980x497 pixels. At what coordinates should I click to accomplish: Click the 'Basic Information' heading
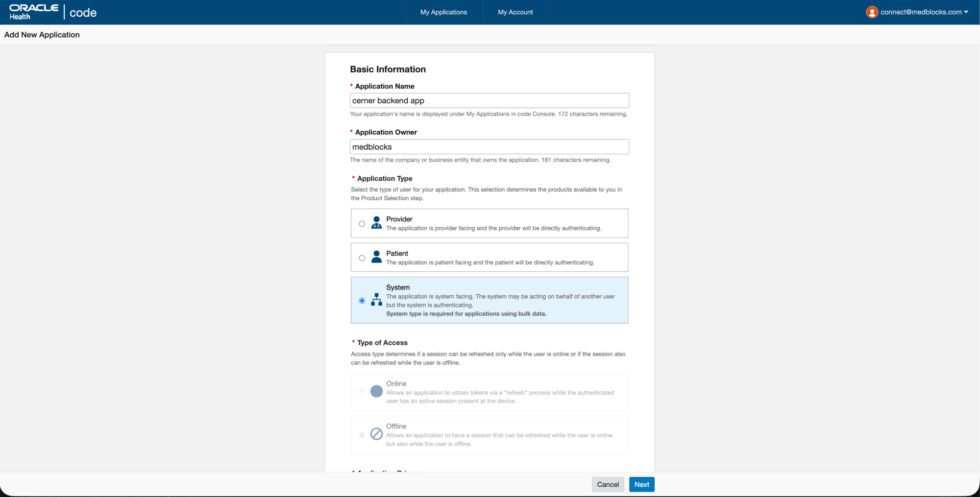388,69
